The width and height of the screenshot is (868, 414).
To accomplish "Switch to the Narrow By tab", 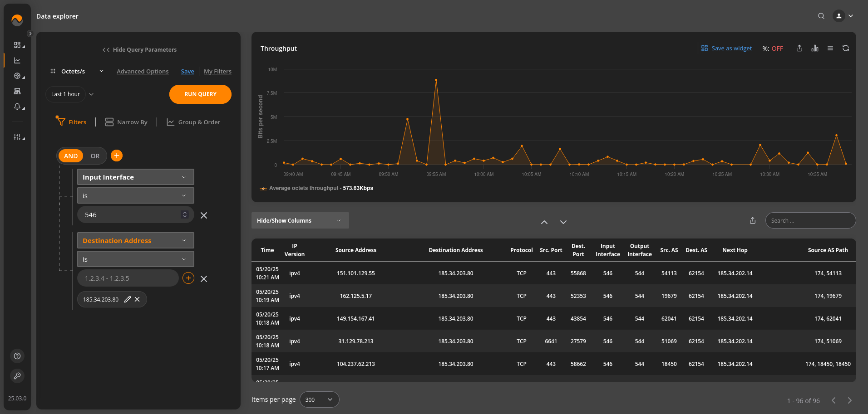I will point(127,122).
